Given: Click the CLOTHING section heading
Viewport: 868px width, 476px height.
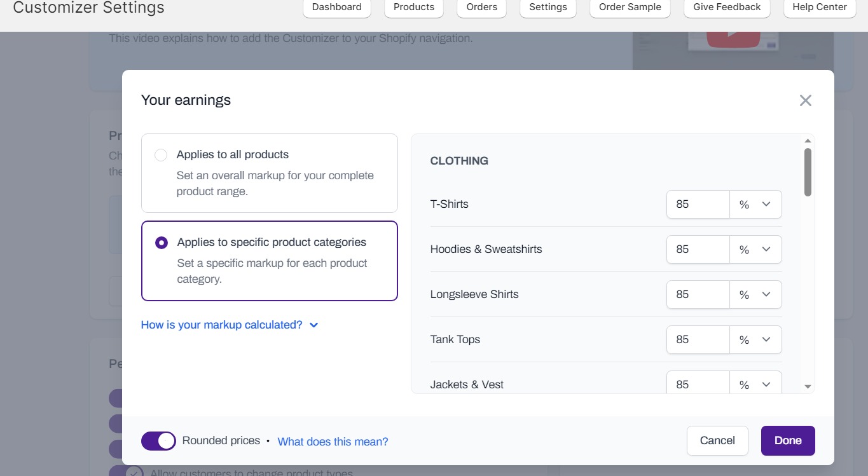Looking at the screenshot, I should pos(459,161).
